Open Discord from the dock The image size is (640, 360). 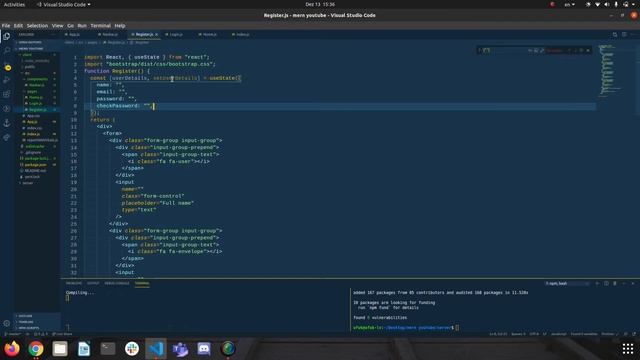pyautogui.click(x=204, y=349)
